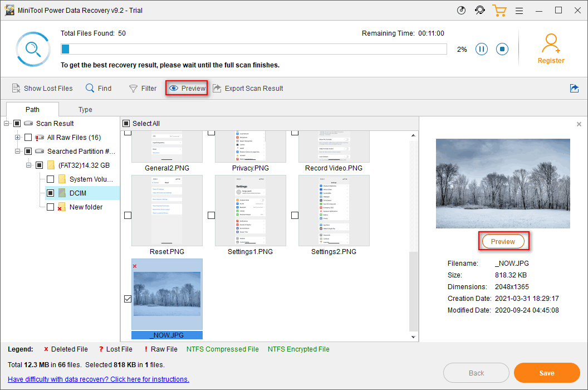Click Preview in the toolbar
The height and width of the screenshot is (390, 588).
(x=187, y=88)
